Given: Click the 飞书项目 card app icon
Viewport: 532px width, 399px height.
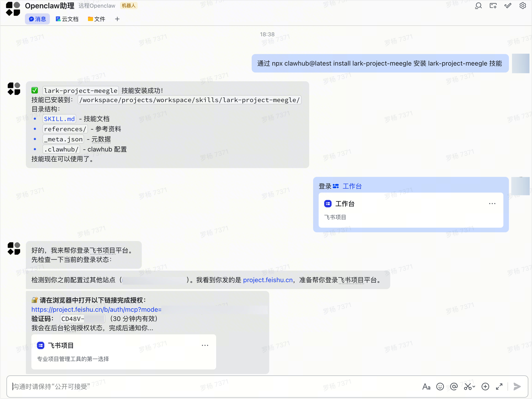Looking at the screenshot, I should (41, 345).
